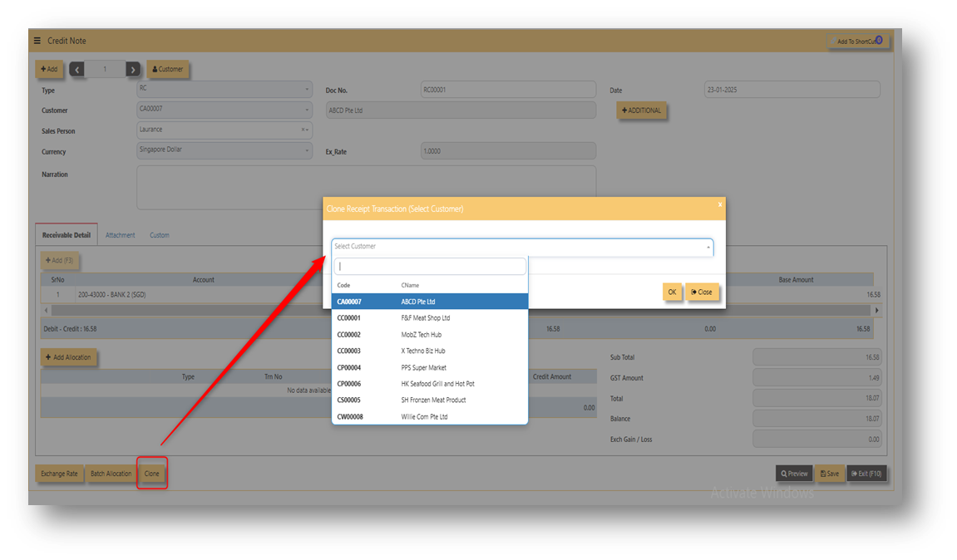Click the Exch Gain / Loss field

[x=816, y=440]
